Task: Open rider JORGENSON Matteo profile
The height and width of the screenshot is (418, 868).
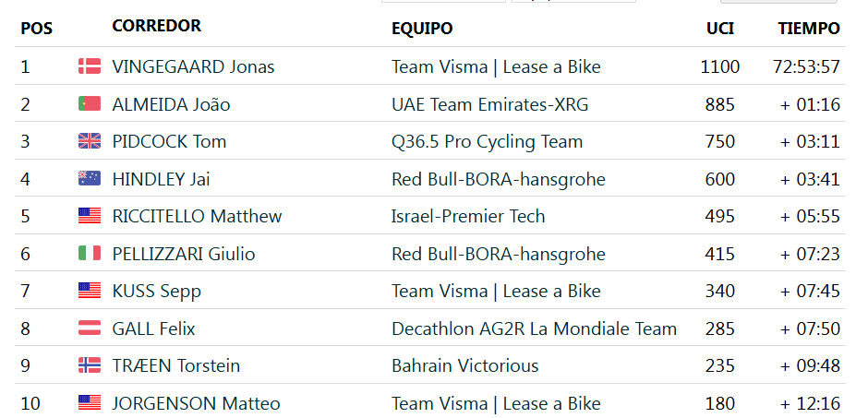Action: [196, 403]
